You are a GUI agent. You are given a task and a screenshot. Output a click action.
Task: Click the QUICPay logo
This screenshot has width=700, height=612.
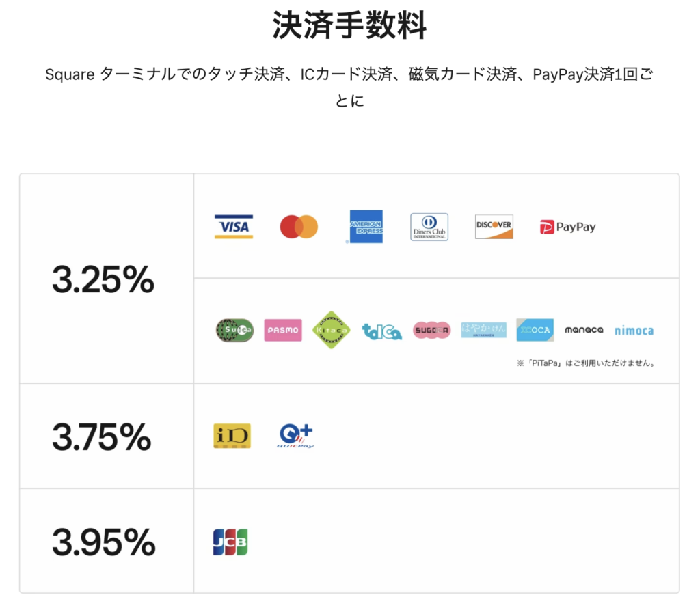(x=295, y=436)
